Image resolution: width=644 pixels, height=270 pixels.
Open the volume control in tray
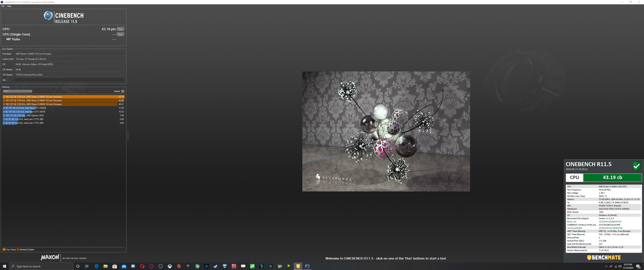pos(620,266)
